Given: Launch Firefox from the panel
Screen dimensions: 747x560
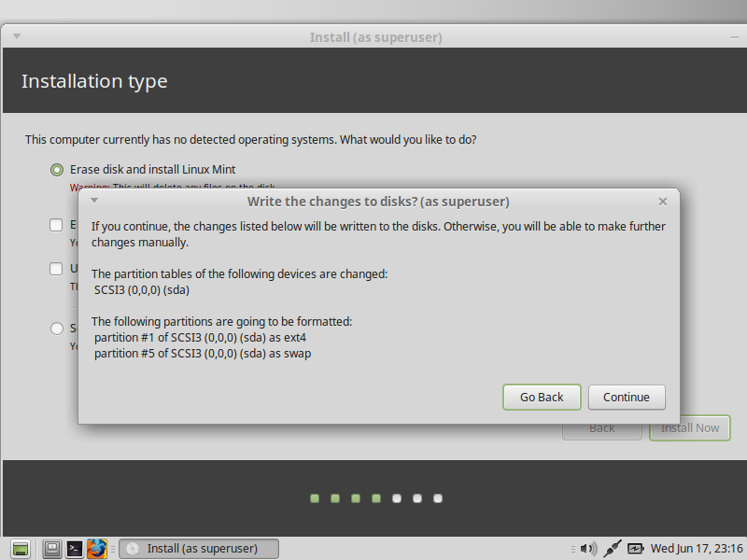Looking at the screenshot, I should (97, 549).
